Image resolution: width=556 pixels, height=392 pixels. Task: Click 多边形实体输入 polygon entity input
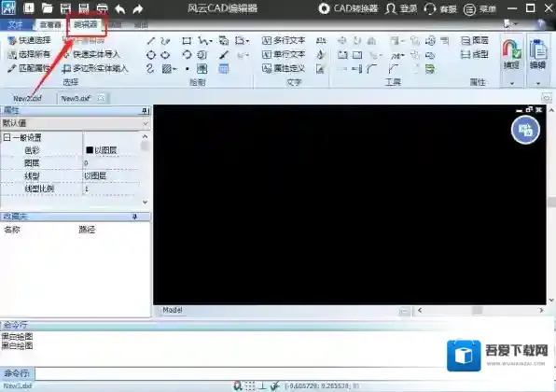pos(95,68)
